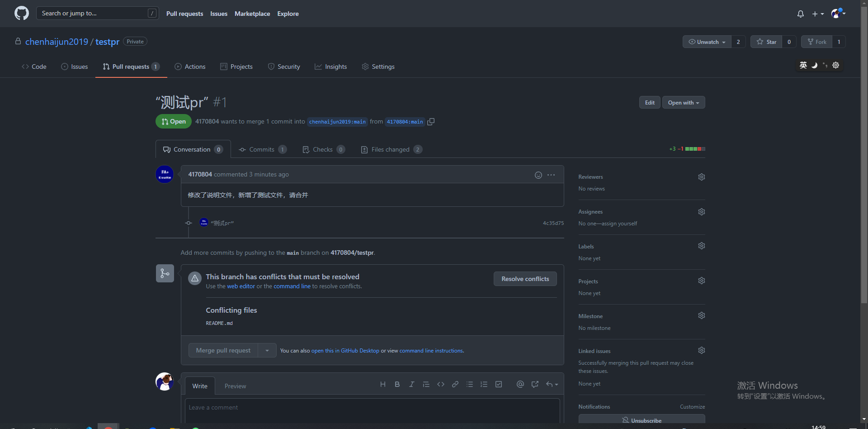Viewport: 868px width, 429px height.
Task: Open the command line link
Action: (292, 286)
